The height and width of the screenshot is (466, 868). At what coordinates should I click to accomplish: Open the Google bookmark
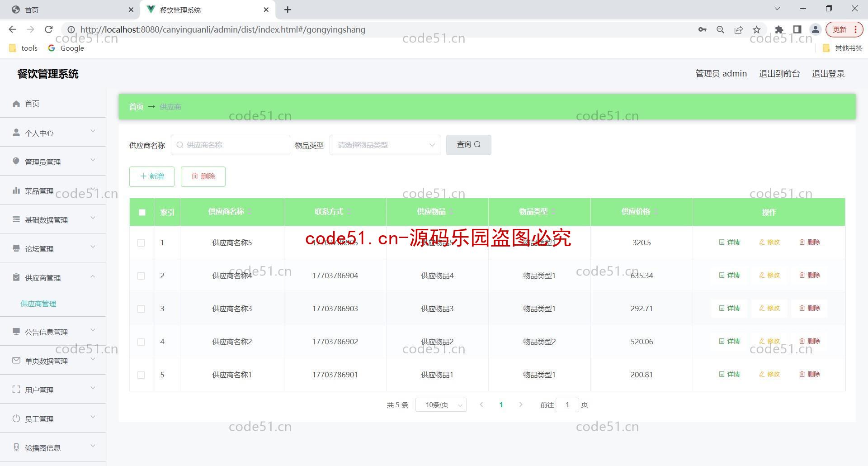66,48
